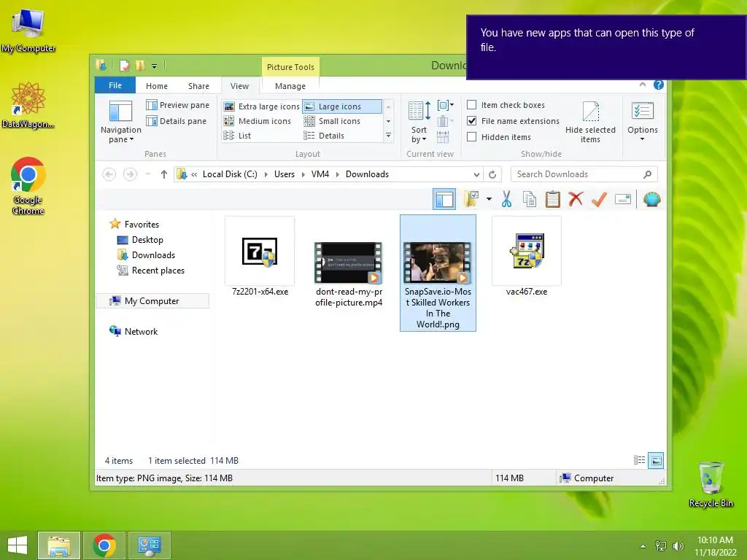
Task: Expand the Options dropdown arrow
Action: pyautogui.click(x=642, y=139)
